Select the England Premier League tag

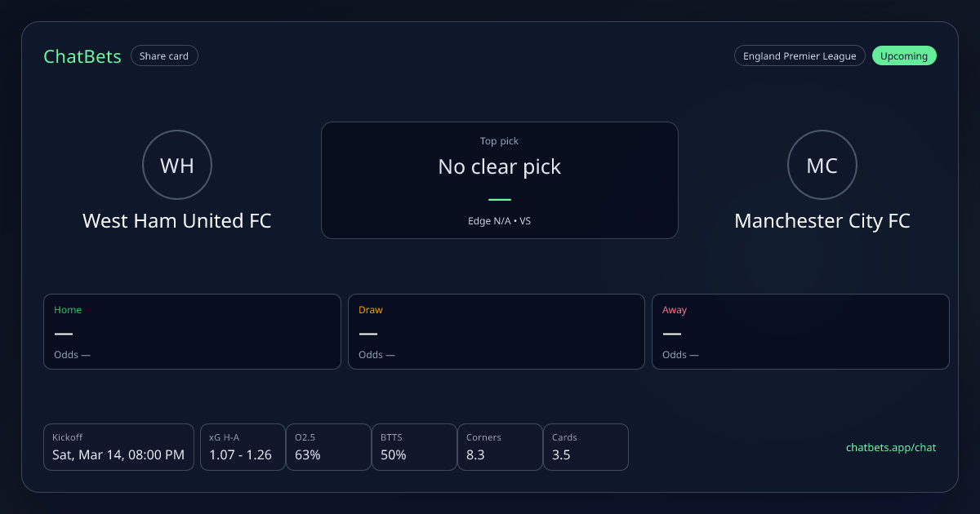[799, 56]
